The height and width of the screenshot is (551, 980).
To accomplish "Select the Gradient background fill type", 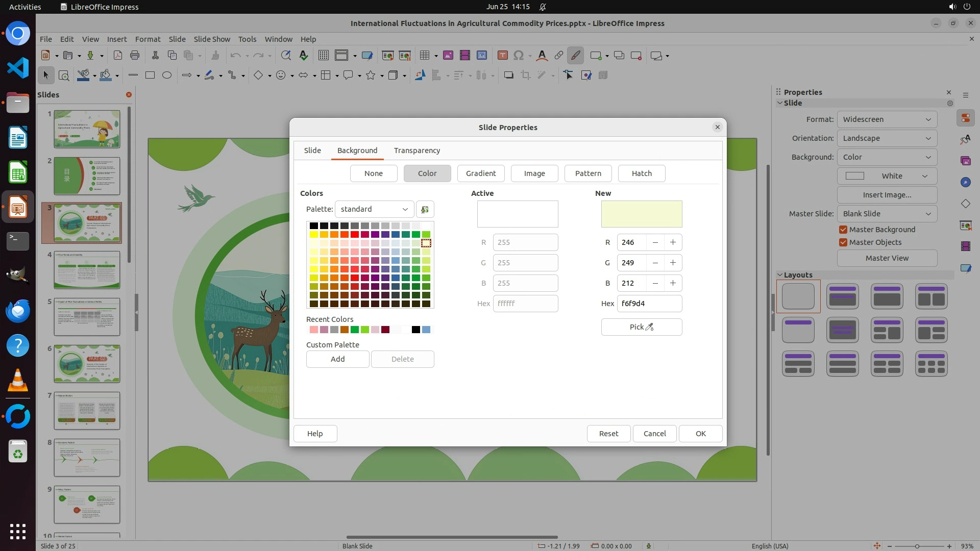I will (480, 173).
